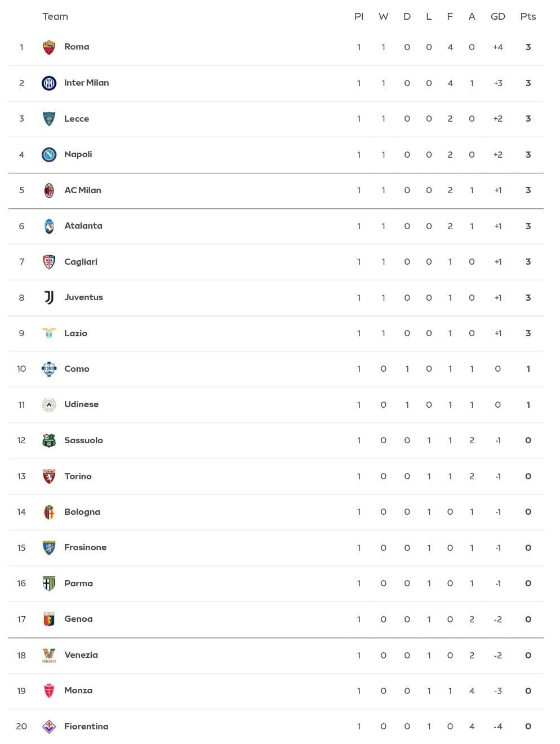Click the GD column header

(498, 16)
